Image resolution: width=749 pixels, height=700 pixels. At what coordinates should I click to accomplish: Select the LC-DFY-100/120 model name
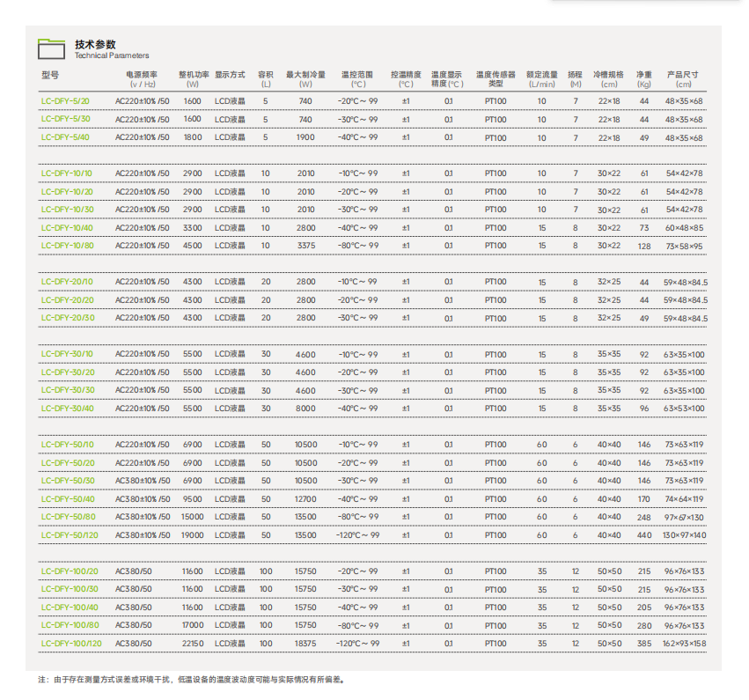(x=71, y=644)
